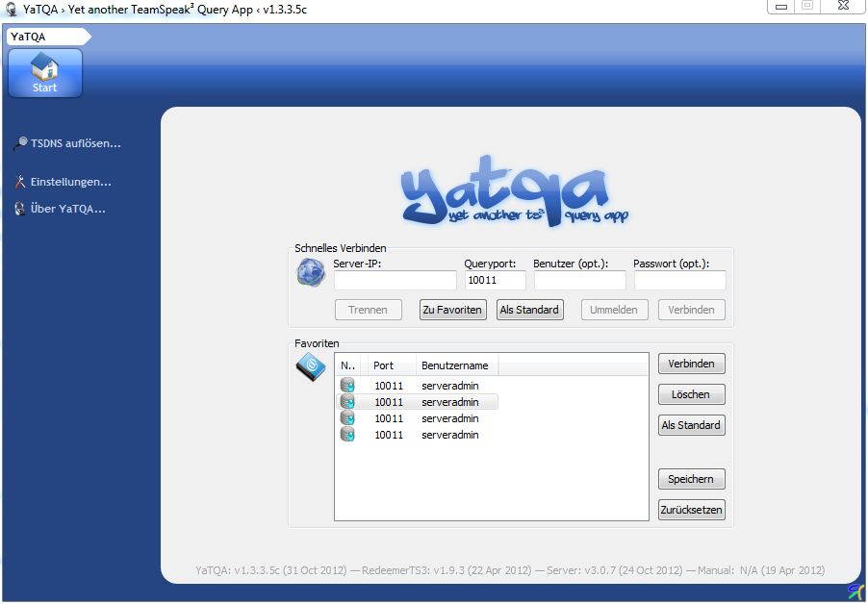
Task: Select the second favorite server icon
Action: pyautogui.click(x=347, y=402)
